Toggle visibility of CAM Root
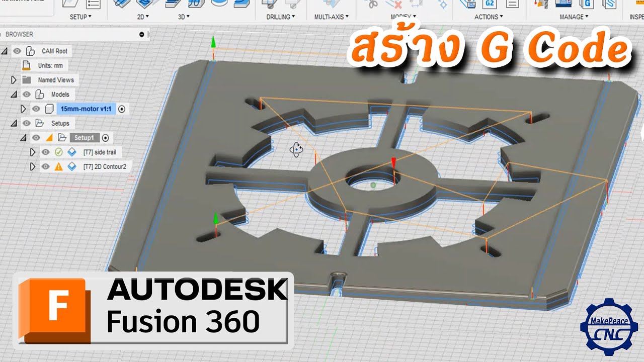The width and height of the screenshot is (644, 362). pos(17,51)
